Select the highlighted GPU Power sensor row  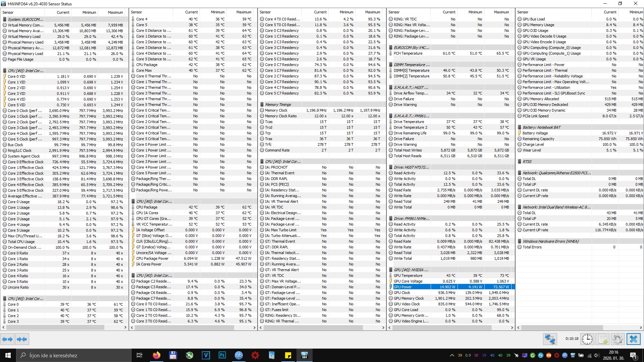pos(402,287)
